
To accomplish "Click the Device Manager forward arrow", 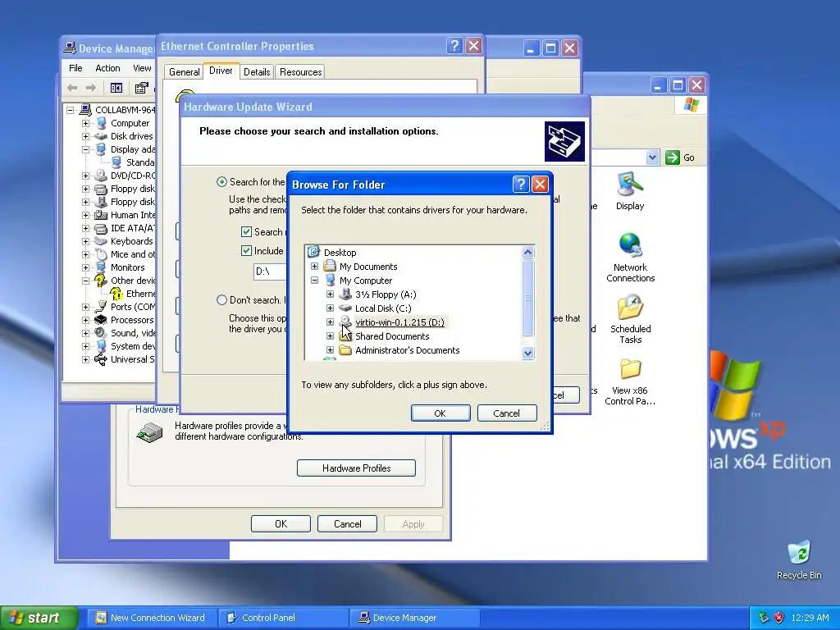I will coord(91,88).
